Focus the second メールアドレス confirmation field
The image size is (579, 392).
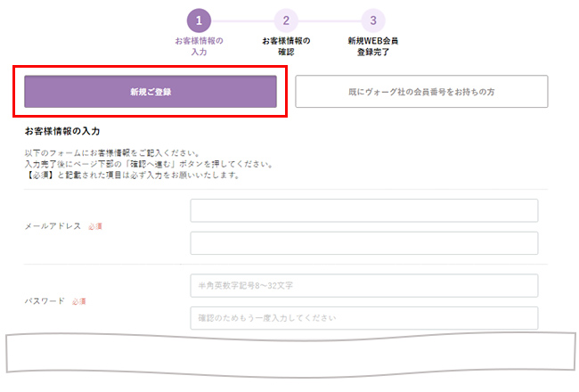(363, 243)
